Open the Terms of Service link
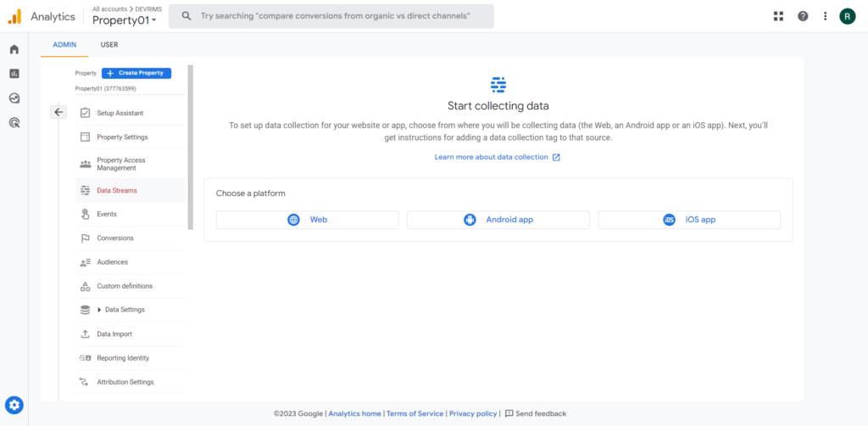The height and width of the screenshot is (426, 868). point(415,414)
